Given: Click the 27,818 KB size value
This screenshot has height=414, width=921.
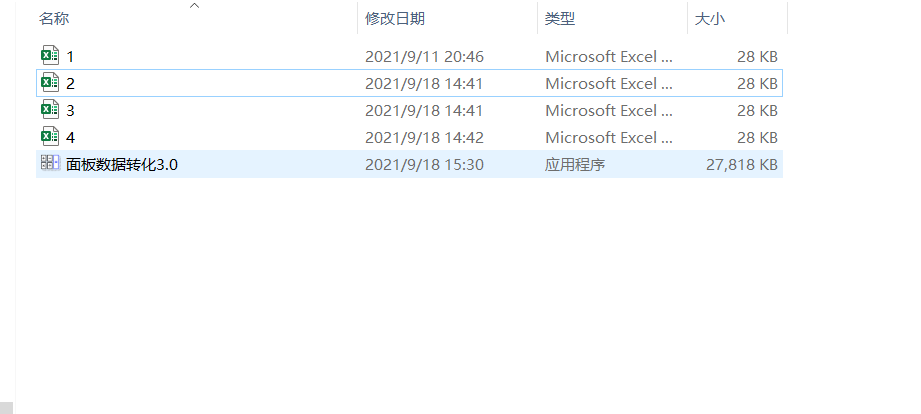Looking at the screenshot, I should (x=742, y=165).
